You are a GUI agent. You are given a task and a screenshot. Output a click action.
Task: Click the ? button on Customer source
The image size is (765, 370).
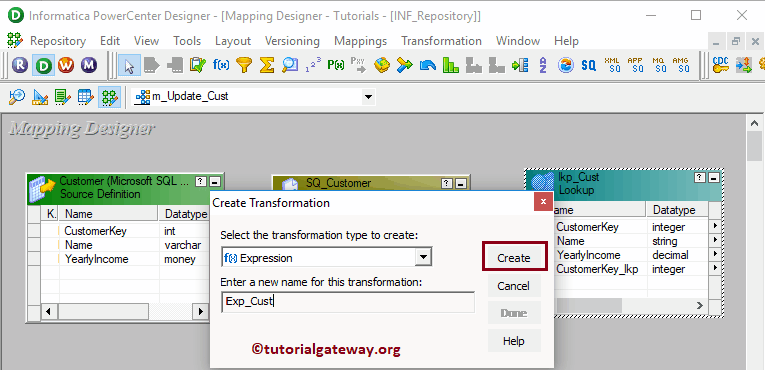[201, 182]
